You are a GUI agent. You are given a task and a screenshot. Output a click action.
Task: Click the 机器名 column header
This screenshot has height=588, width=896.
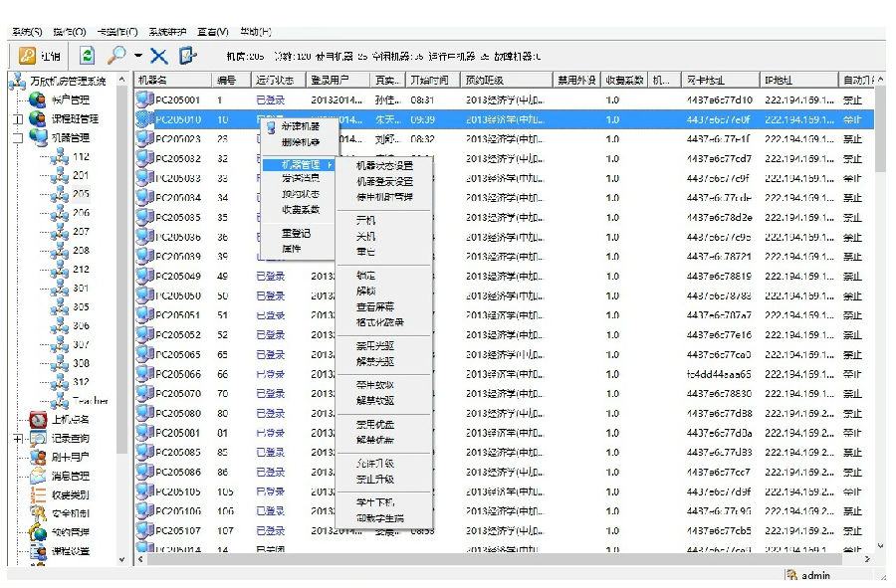153,80
